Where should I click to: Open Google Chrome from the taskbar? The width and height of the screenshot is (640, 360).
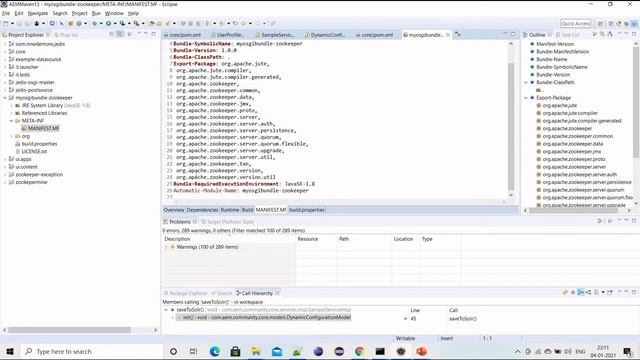[x=359, y=351]
